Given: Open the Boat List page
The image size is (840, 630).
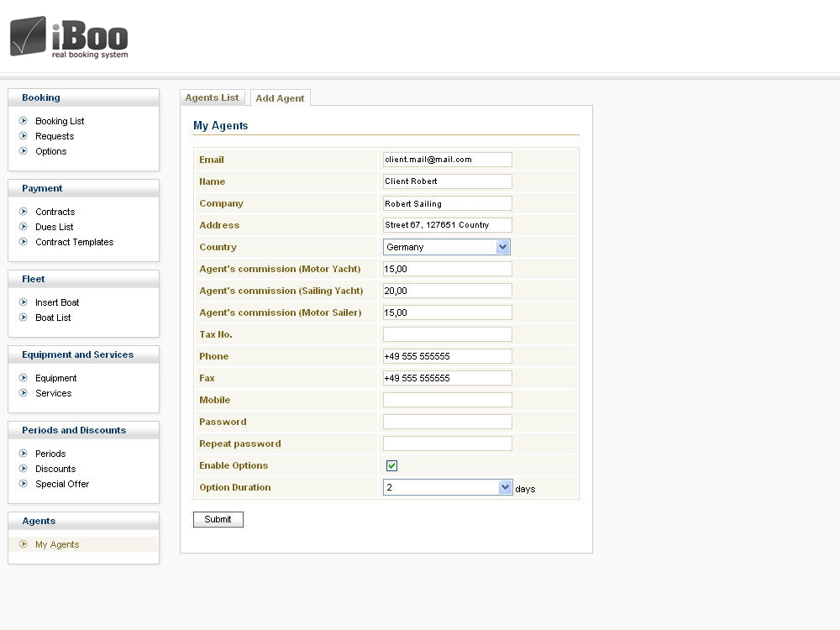Looking at the screenshot, I should pos(53,318).
